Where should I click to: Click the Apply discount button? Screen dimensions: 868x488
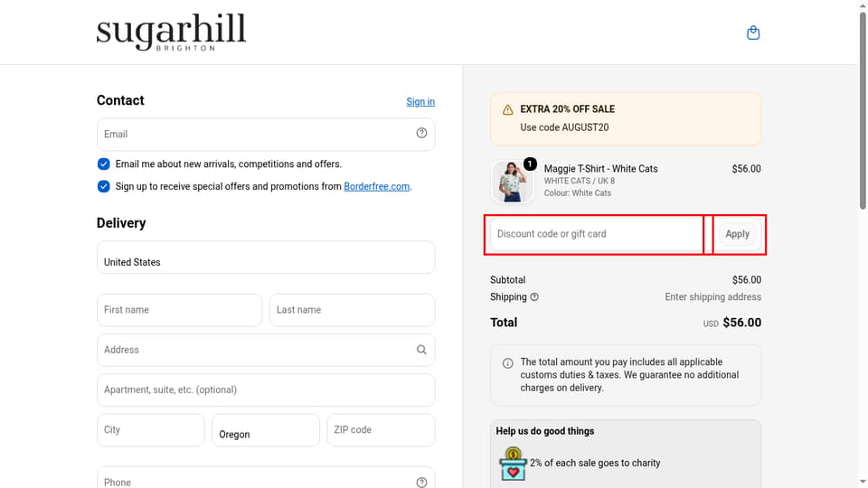coord(738,234)
